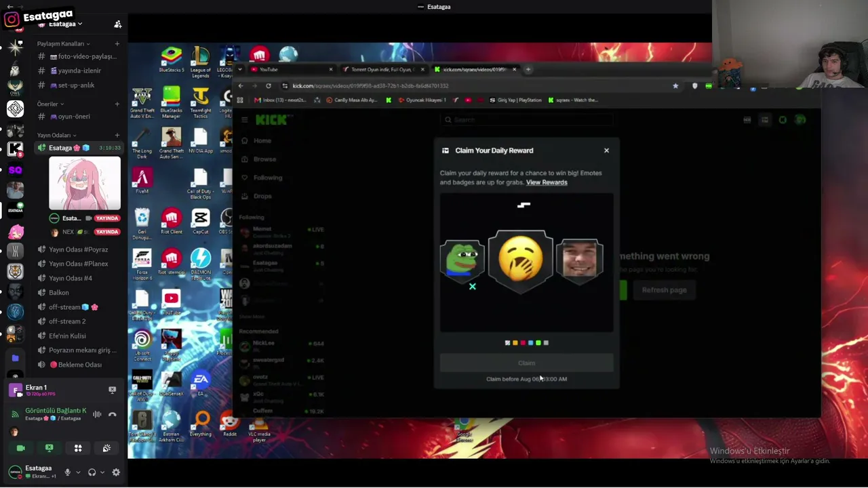Toggle the camera button in Discord voice panel
Screen dimensions: 868x488
(20, 448)
